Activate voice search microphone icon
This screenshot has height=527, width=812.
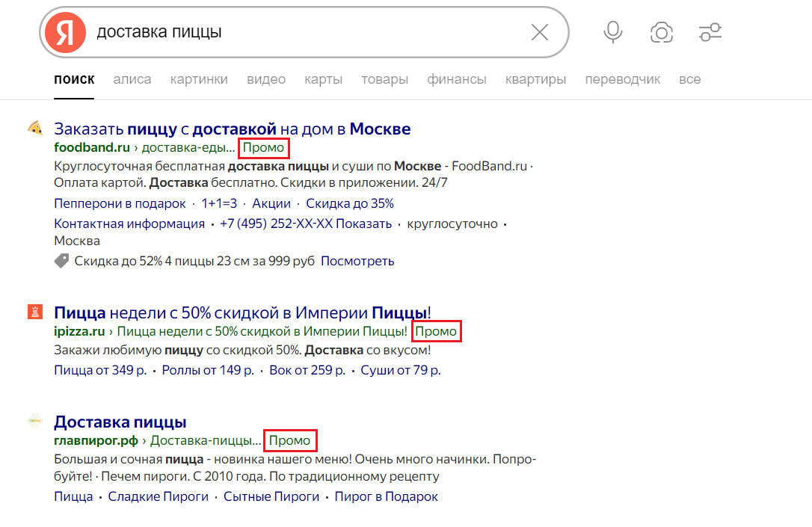click(x=612, y=32)
